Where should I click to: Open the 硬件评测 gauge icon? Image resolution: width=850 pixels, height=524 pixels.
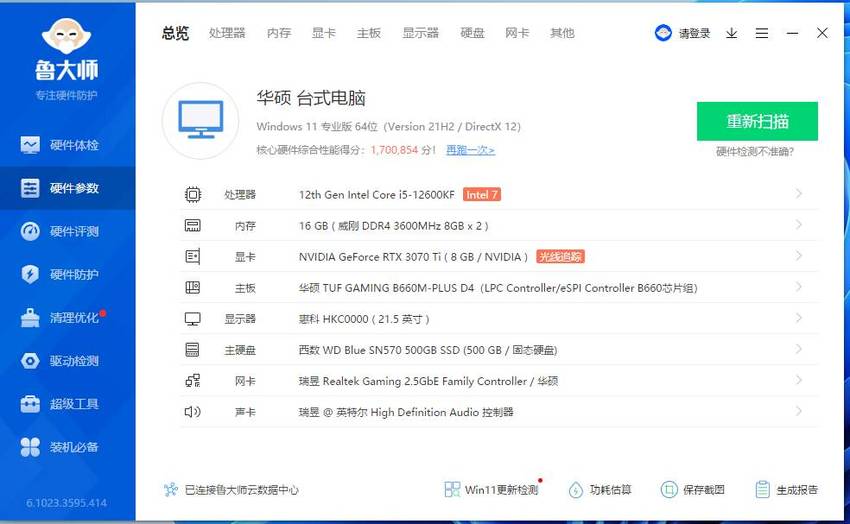[30, 231]
